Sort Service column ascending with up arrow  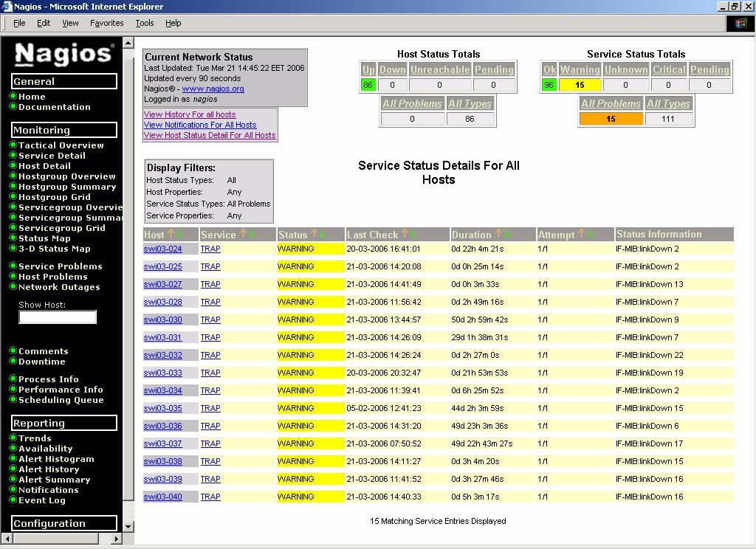tap(242, 234)
